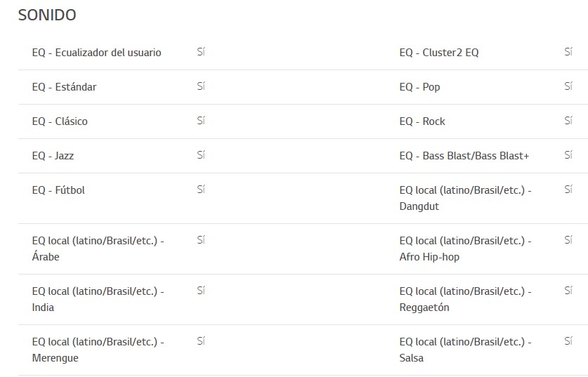This screenshot has width=588, height=377.
Task: Select the EQ - Fútbol row
Action: pyautogui.click(x=58, y=190)
